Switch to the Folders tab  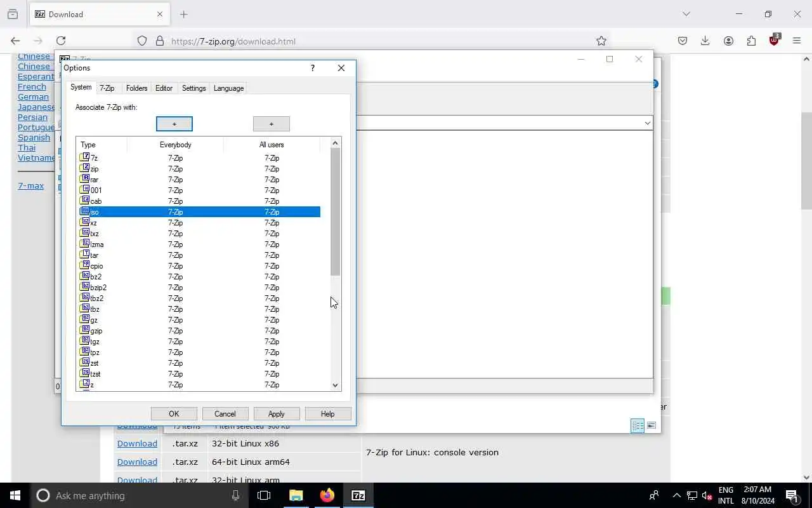136,88
